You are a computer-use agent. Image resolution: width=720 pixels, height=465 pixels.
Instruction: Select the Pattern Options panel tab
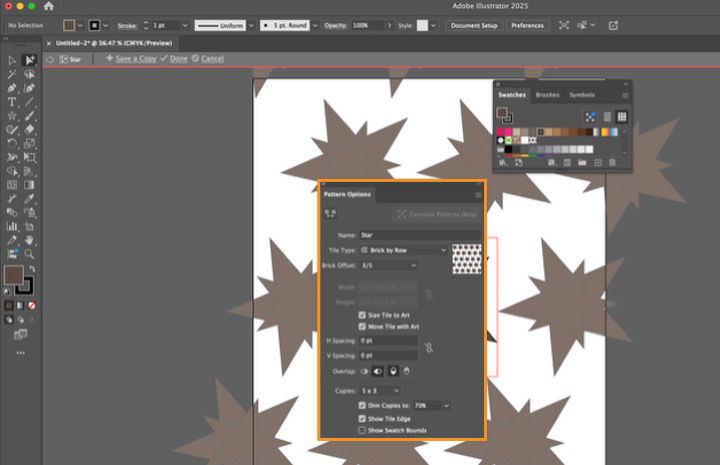347,195
